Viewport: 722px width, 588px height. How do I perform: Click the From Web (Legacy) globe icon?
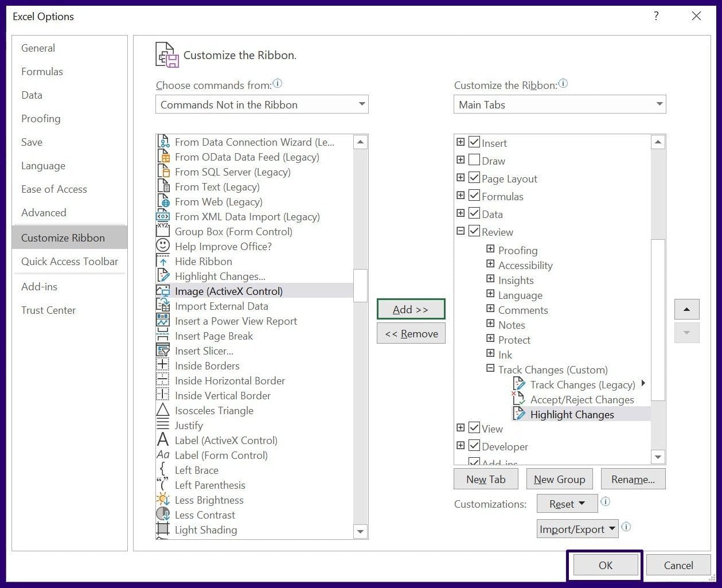[163, 202]
